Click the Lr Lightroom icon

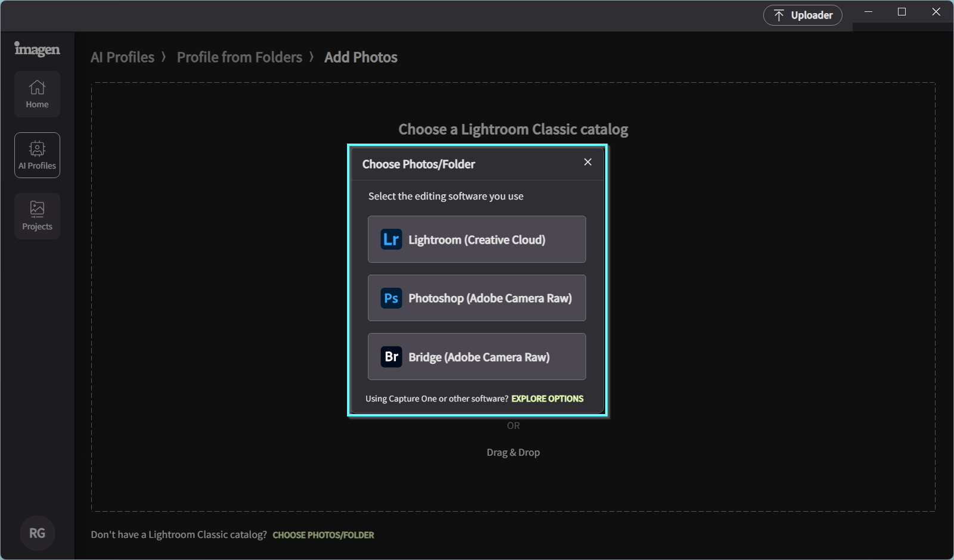click(x=391, y=239)
